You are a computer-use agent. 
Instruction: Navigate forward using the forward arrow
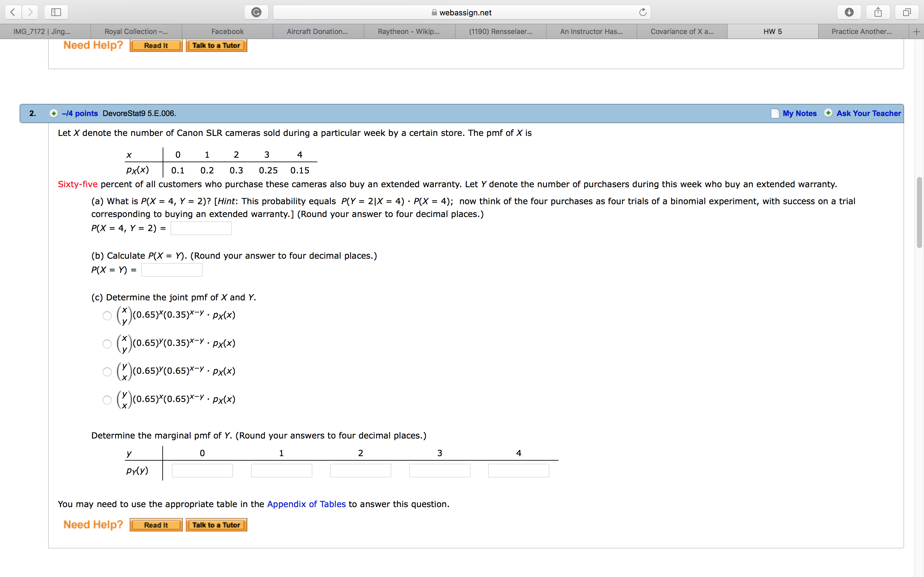point(30,12)
